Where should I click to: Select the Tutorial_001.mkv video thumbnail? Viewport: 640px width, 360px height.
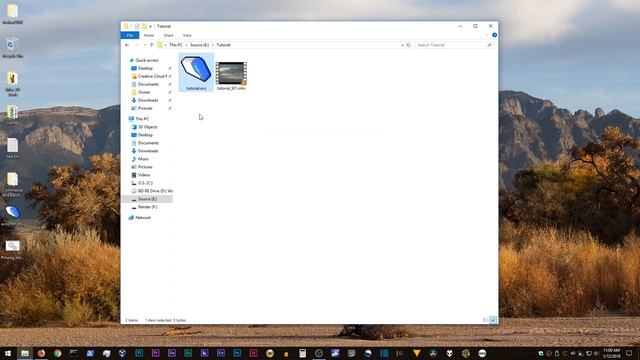(x=231, y=73)
